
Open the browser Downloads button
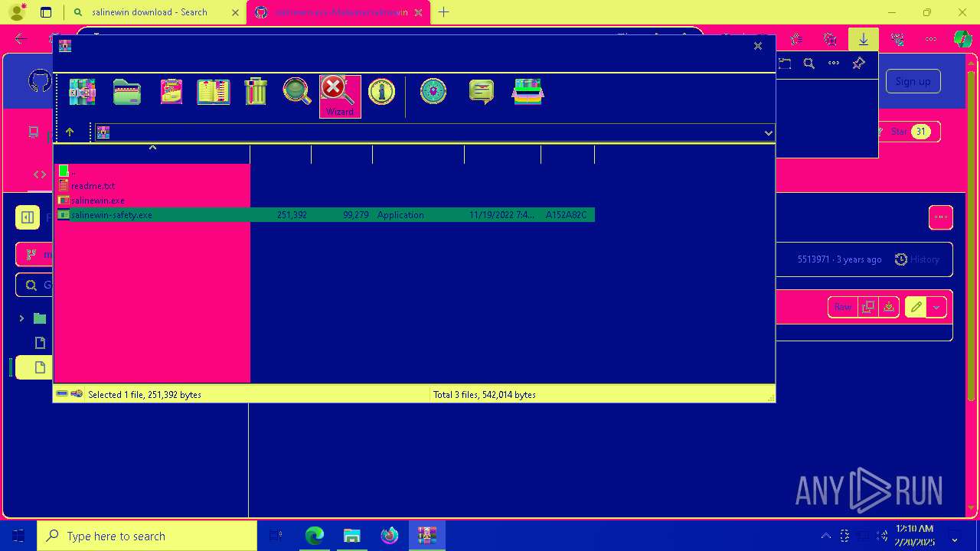tap(864, 39)
